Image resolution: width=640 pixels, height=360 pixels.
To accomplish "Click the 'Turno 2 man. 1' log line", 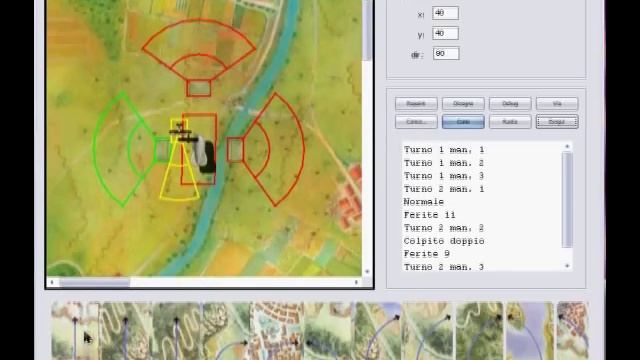I will (x=444, y=189).
